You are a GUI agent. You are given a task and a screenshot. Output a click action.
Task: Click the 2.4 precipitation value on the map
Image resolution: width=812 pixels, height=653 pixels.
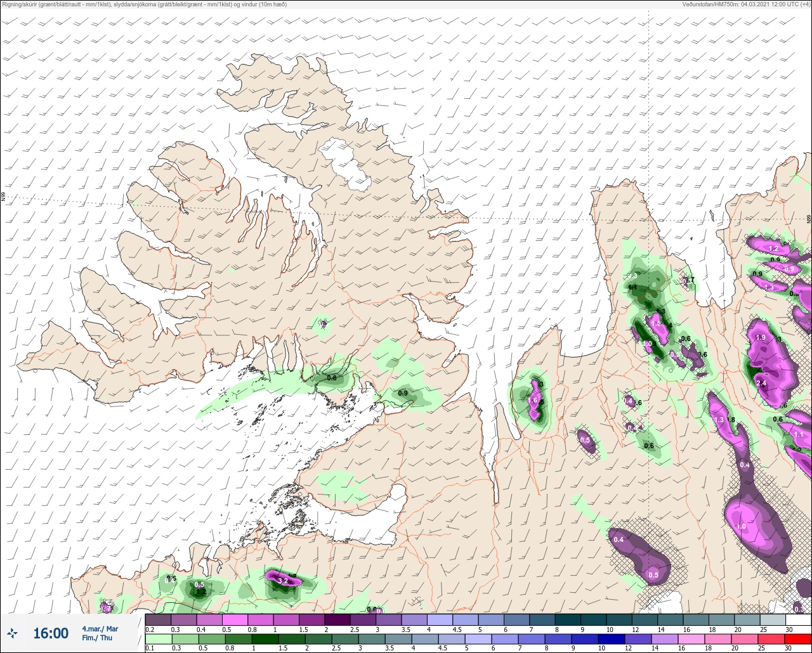762,383
